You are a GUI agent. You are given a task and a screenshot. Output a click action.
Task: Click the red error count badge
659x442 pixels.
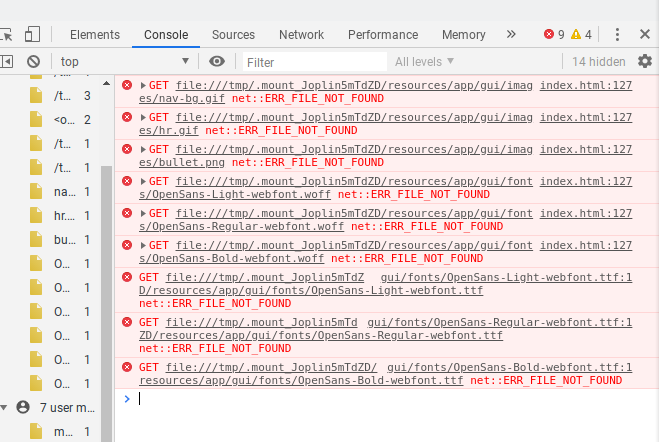pyautogui.click(x=554, y=34)
